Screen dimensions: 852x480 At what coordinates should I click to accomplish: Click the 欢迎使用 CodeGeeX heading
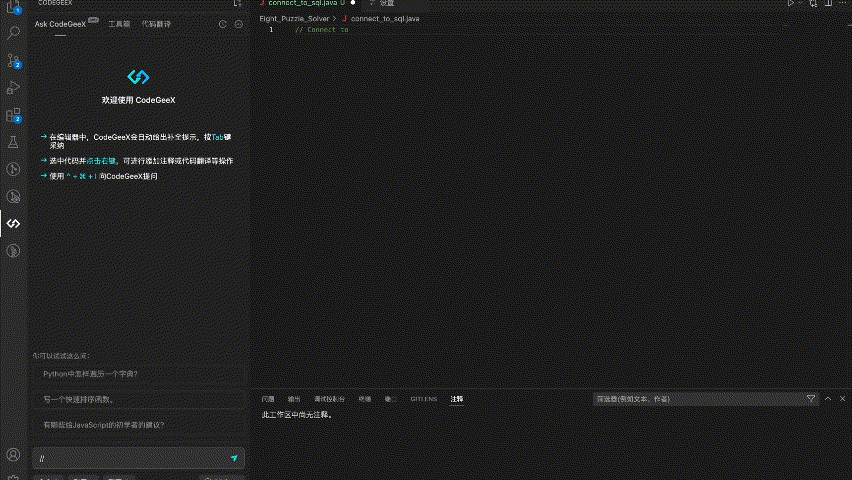pyautogui.click(x=139, y=100)
